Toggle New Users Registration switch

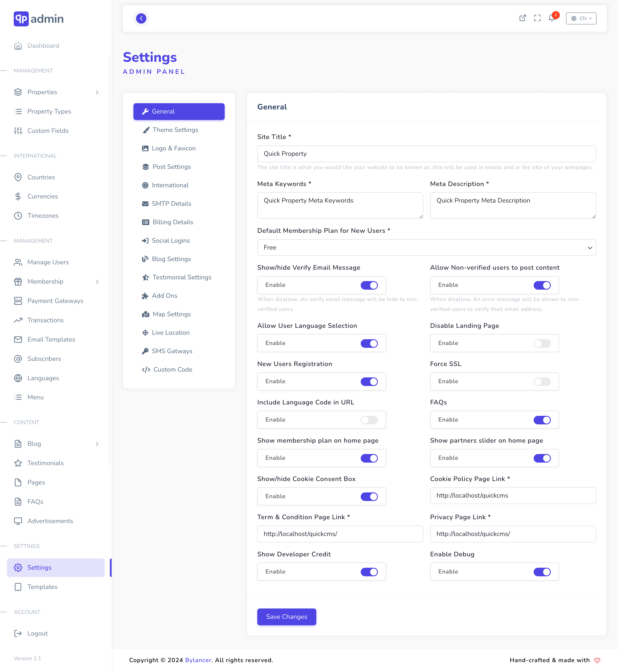tap(369, 381)
